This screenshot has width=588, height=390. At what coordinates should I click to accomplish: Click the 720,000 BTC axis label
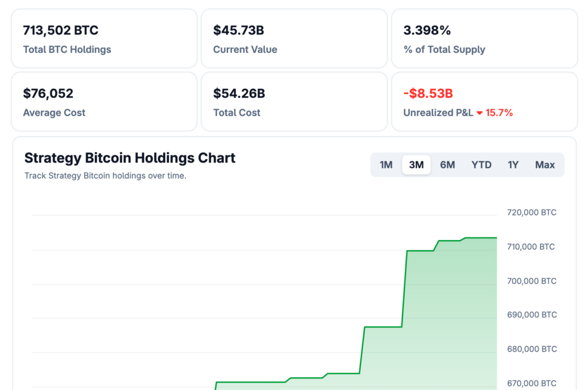point(531,213)
